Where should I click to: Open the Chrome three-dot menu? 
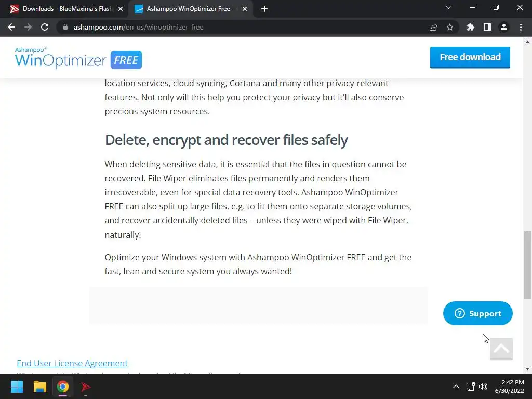[521, 27]
